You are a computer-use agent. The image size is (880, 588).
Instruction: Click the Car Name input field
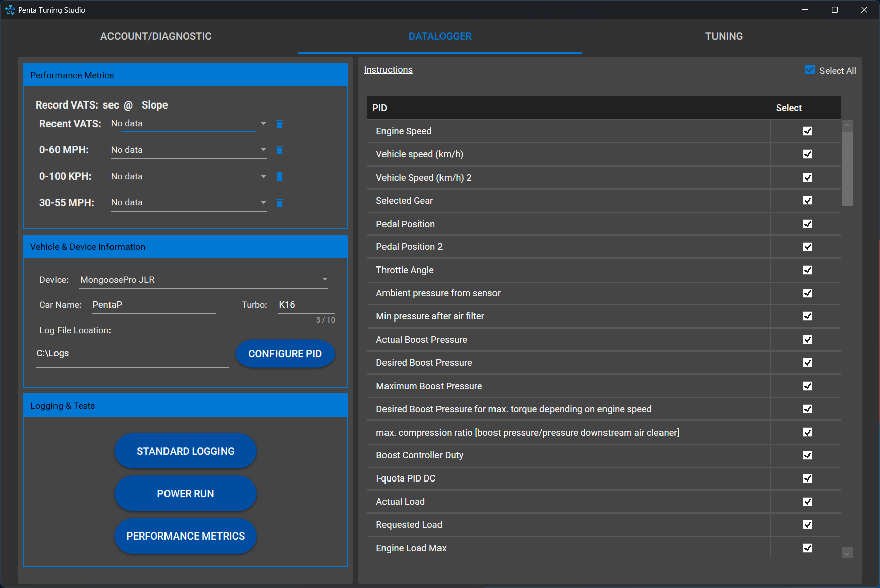(x=153, y=305)
